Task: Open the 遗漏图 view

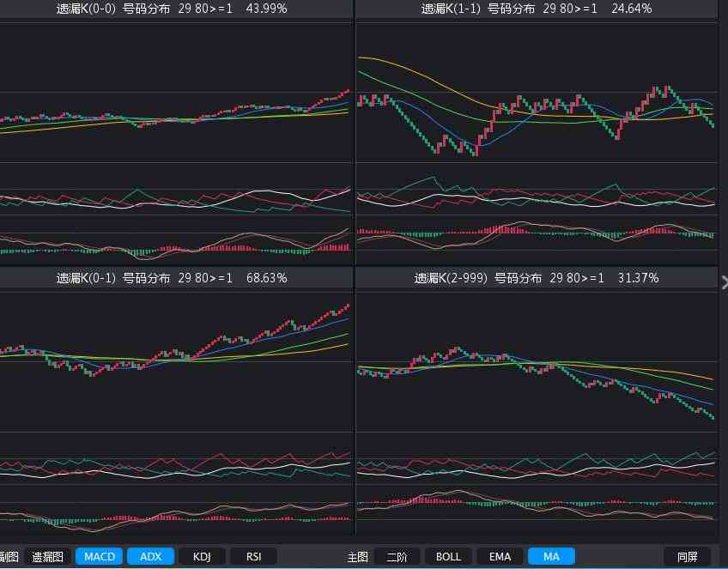Action: click(47, 556)
